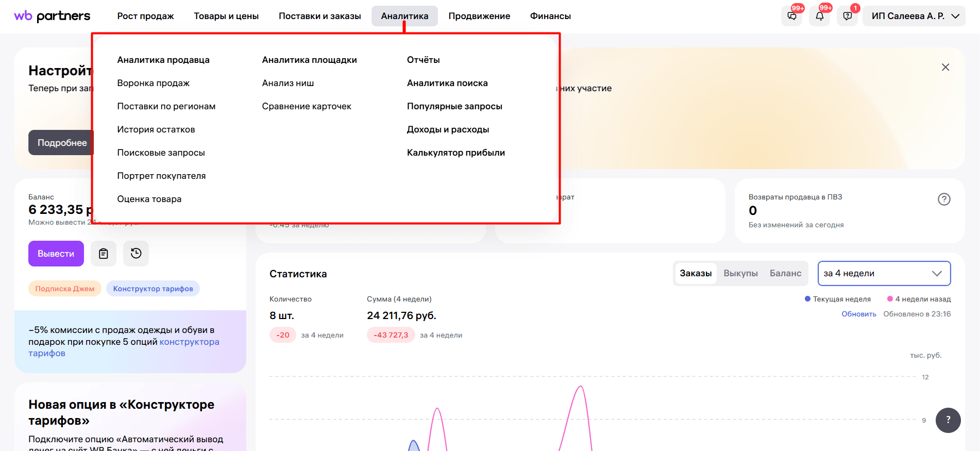Close the settings banner with X
Viewport: 980px width, 451px height.
point(945,67)
